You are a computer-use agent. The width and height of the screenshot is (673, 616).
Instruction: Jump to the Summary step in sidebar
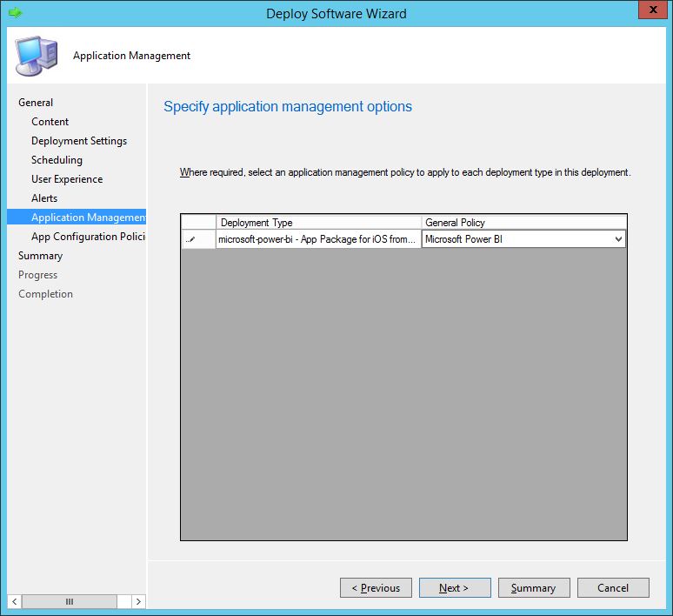(40, 256)
